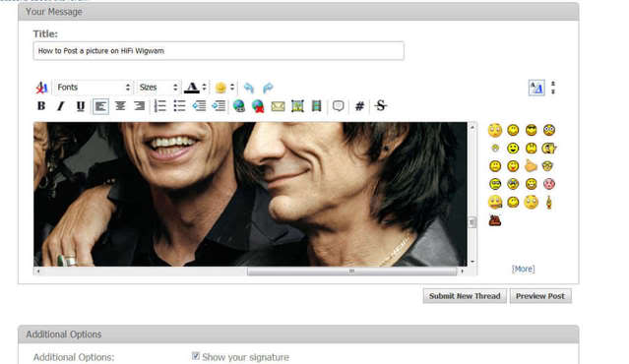Toggle Bold text formatting
Image resolution: width=629 pixels, height=364 pixels.
[x=41, y=106]
